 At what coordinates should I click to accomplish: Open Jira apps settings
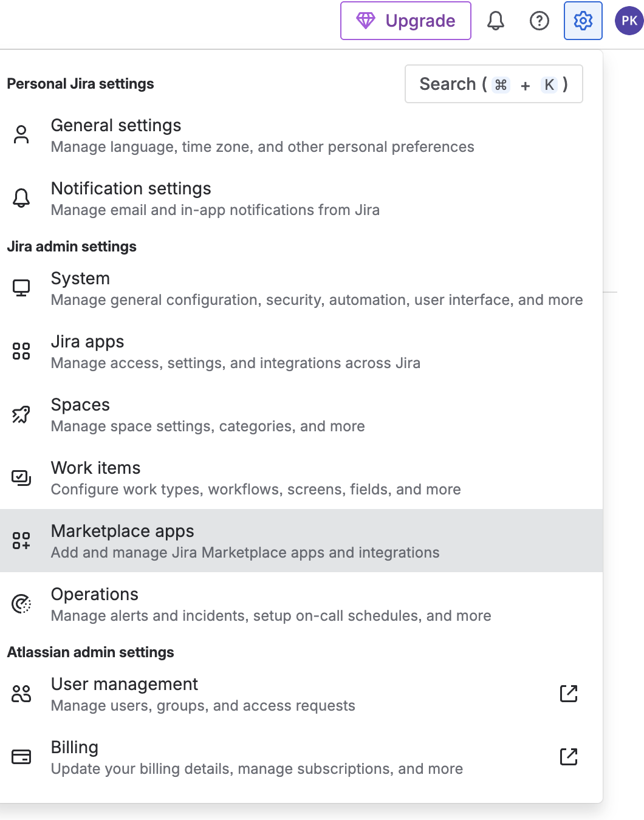tap(301, 351)
